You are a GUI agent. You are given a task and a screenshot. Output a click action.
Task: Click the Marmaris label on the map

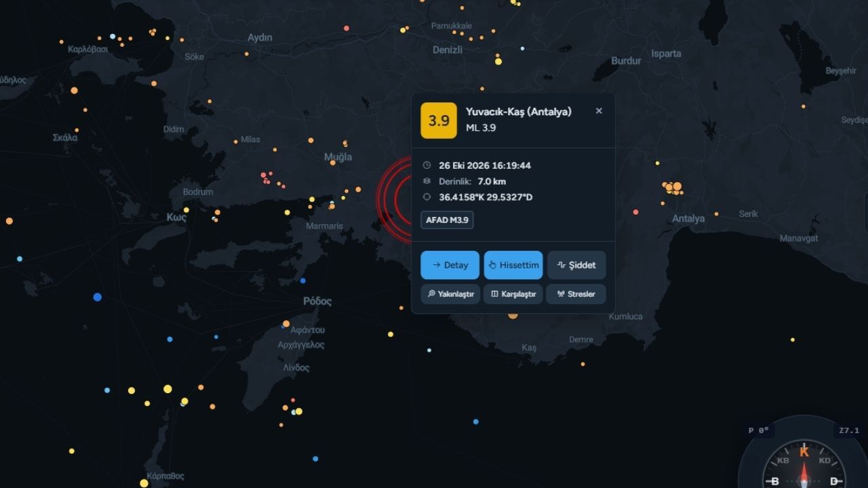(x=324, y=226)
